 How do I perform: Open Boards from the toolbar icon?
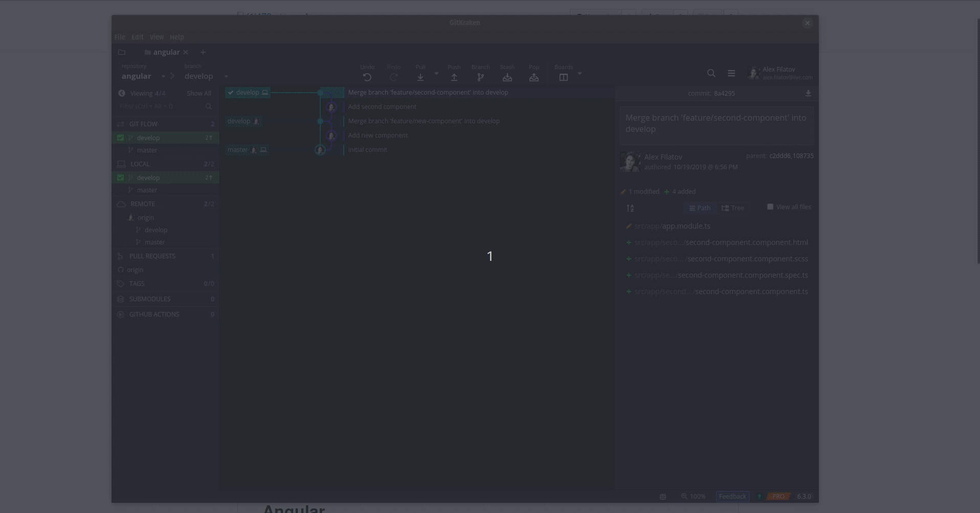point(564,77)
